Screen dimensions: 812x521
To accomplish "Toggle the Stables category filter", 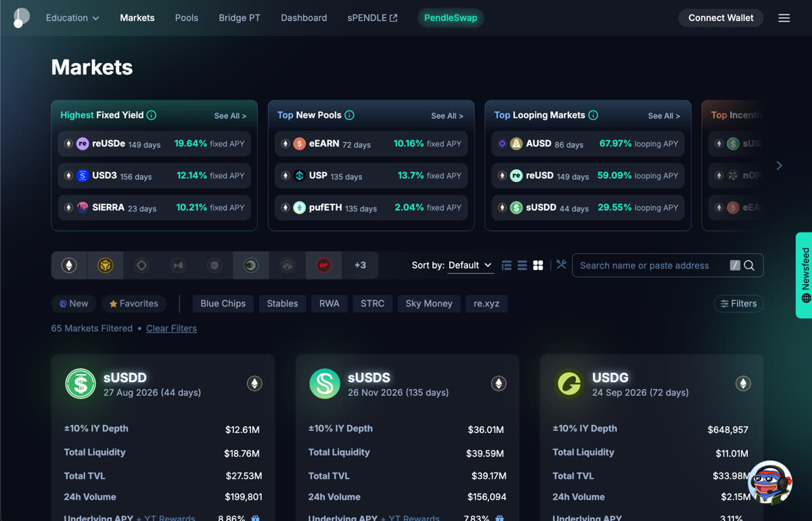I will 282,304.
